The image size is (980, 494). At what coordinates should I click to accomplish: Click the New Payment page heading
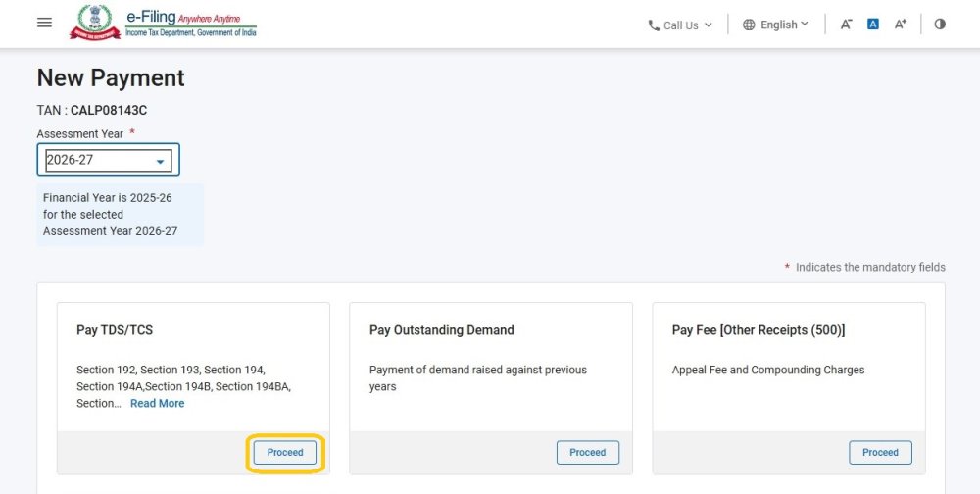(x=111, y=78)
